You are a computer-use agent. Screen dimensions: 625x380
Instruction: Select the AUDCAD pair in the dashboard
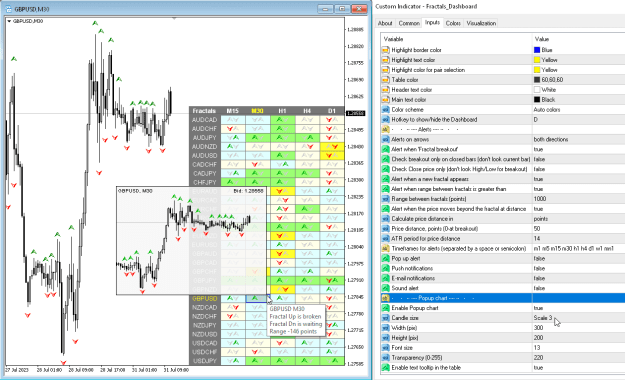(204, 120)
